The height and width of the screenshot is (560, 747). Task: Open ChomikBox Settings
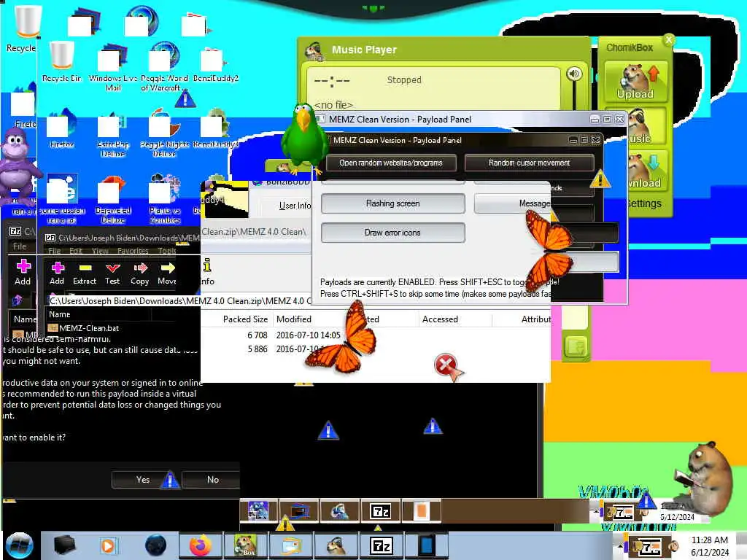(644, 204)
